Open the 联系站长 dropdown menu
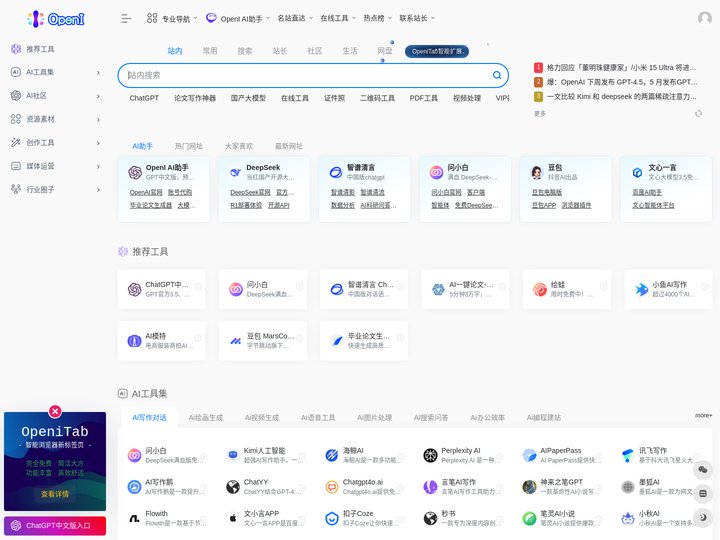 point(417,18)
